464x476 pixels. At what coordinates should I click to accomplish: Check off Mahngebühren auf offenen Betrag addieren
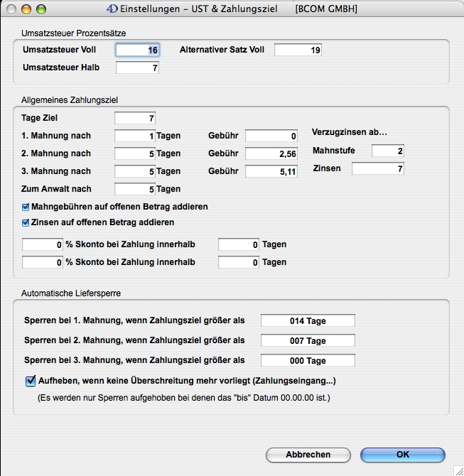(26, 207)
